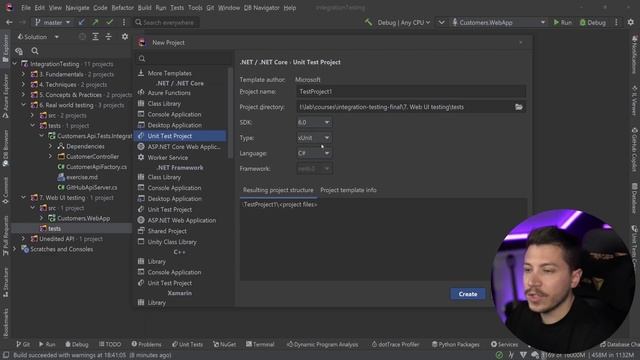Click the Create button
The image size is (640, 360).
coord(468,294)
